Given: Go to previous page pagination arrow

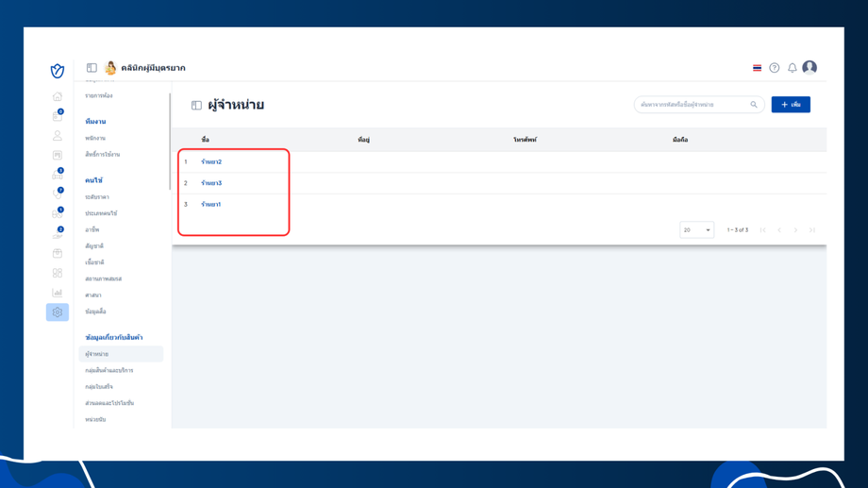Looking at the screenshot, I should tap(779, 230).
